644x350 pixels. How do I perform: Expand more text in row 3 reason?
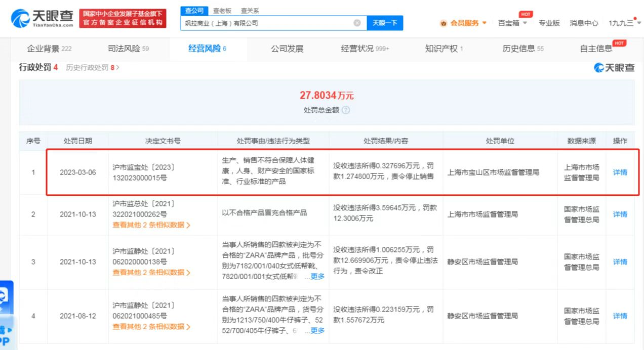(317, 276)
